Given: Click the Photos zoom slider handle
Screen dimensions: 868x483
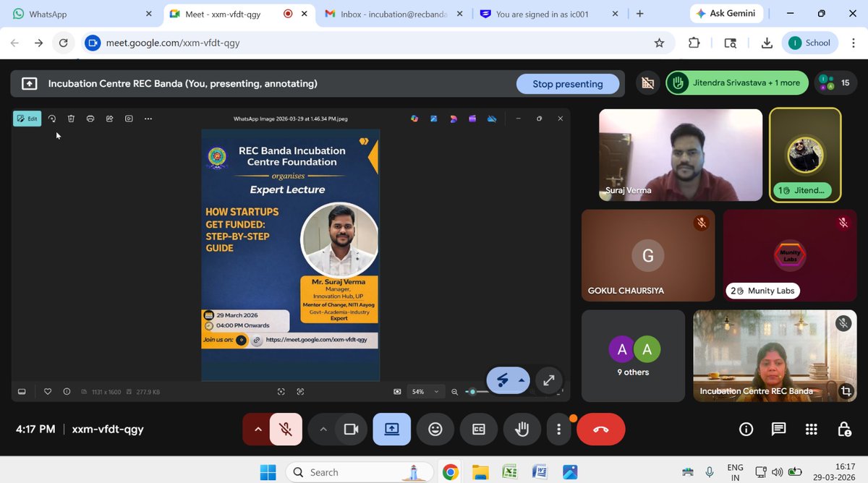Looking at the screenshot, I should 472,391.
